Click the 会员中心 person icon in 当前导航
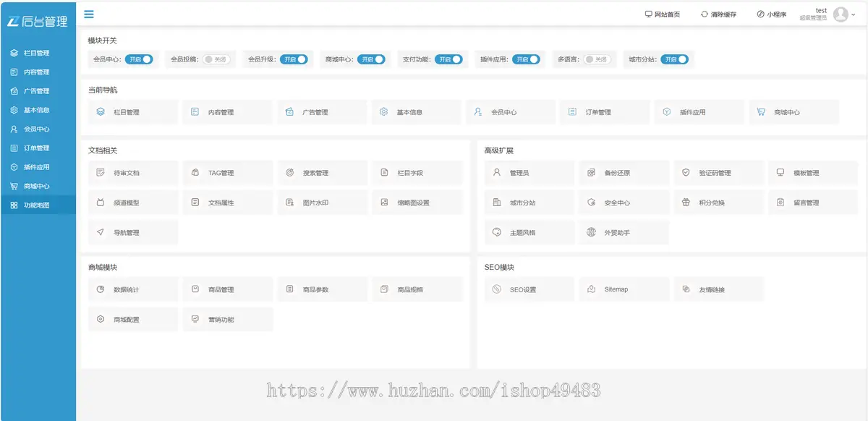The height and width of the screenshot is (421, 868). (x=478, y=112)
